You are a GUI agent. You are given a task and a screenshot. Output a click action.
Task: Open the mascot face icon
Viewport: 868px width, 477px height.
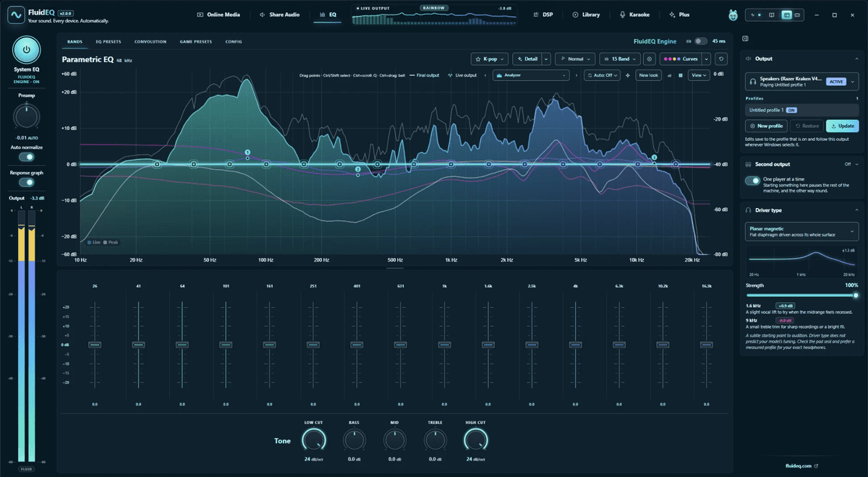tap(733, 14)
